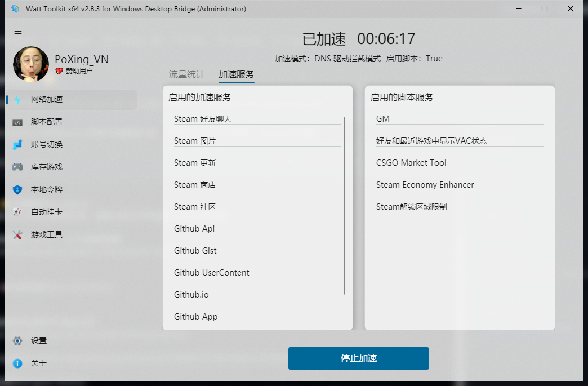
Task: Click the 账号切换 account switch icon
Action: pos(17,144)
